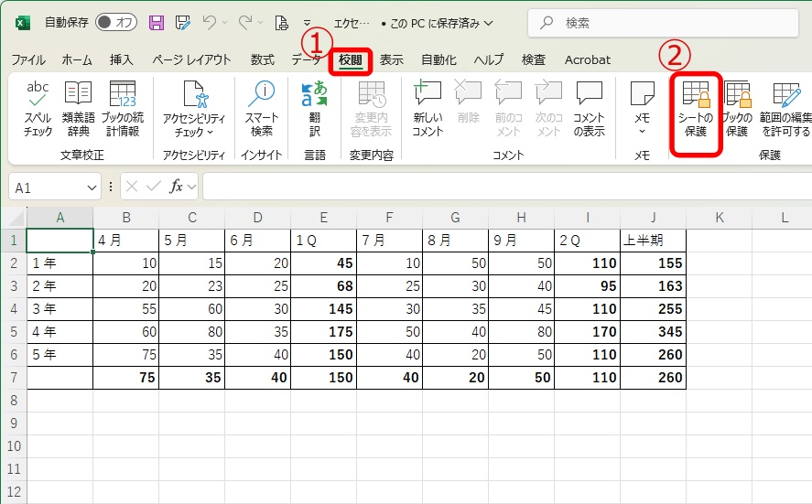Viewport: 812px width, 504px height.
Task: Open the 挿入 ribbon tab
Action: click(122, 59)
